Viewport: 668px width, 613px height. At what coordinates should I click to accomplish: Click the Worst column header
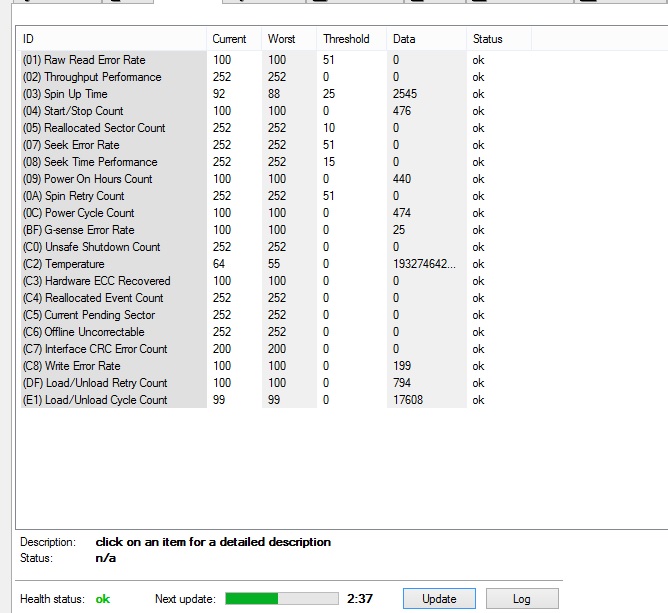289,39
